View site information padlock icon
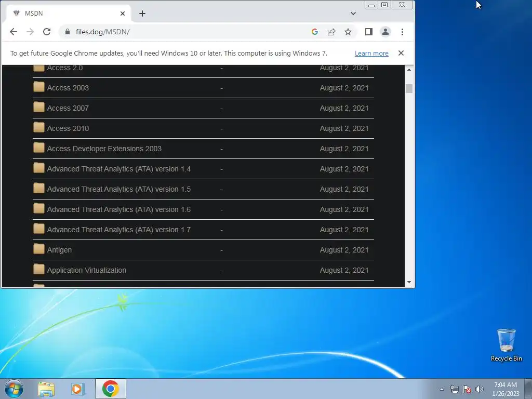The width and height of the screenshot is (532, 399). (x=68, y=32)
